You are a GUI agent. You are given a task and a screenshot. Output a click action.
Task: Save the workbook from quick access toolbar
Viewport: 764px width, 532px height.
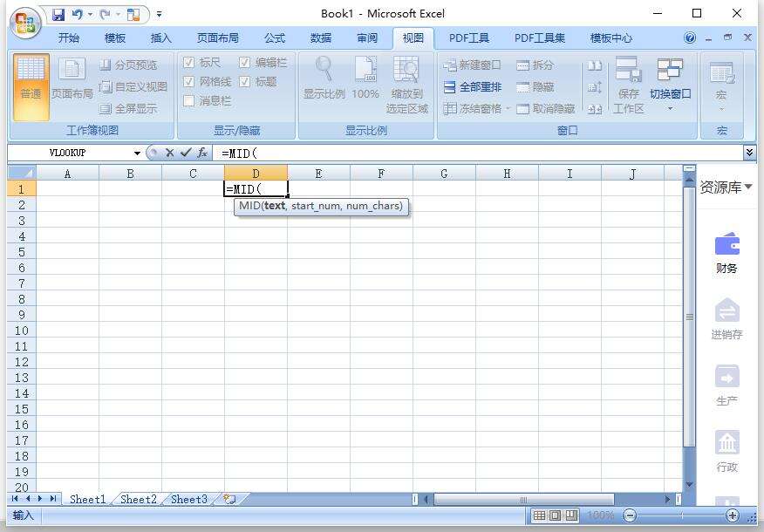(58, 15)
